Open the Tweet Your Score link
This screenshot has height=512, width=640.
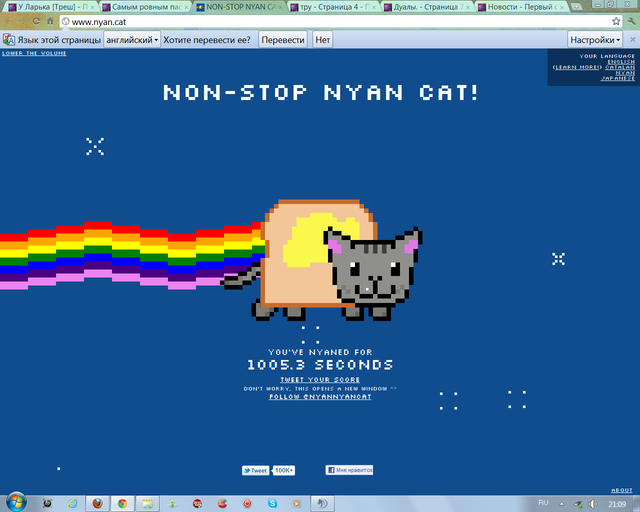[320, 380]
